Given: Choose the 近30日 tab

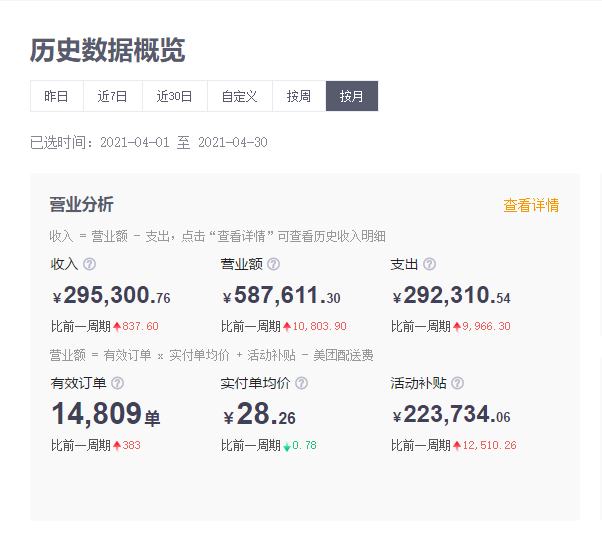Looking at the screenshot, I should click(x=174, y=96).
